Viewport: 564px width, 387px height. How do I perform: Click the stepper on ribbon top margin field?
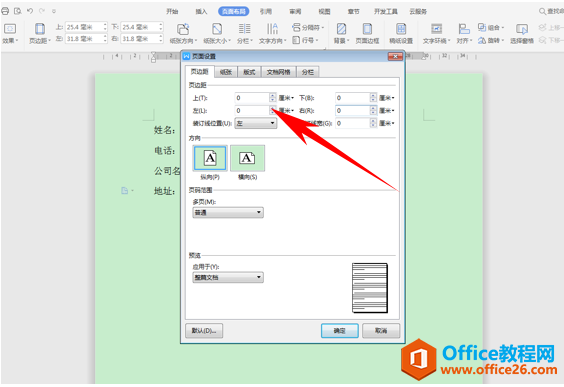(x=105, y=27)
